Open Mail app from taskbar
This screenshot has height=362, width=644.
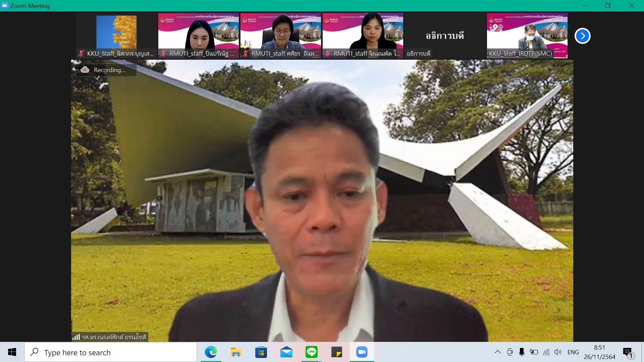[x=286, y=352]
